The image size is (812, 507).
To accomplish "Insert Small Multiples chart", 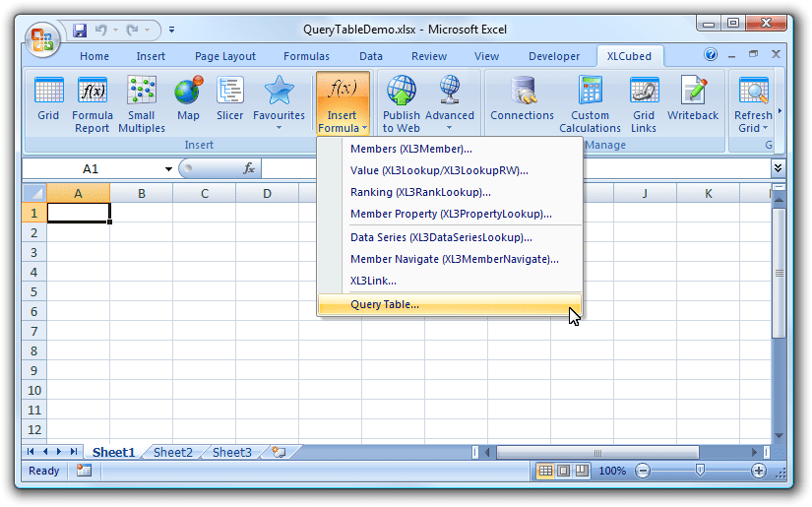I will pos(142,104).
